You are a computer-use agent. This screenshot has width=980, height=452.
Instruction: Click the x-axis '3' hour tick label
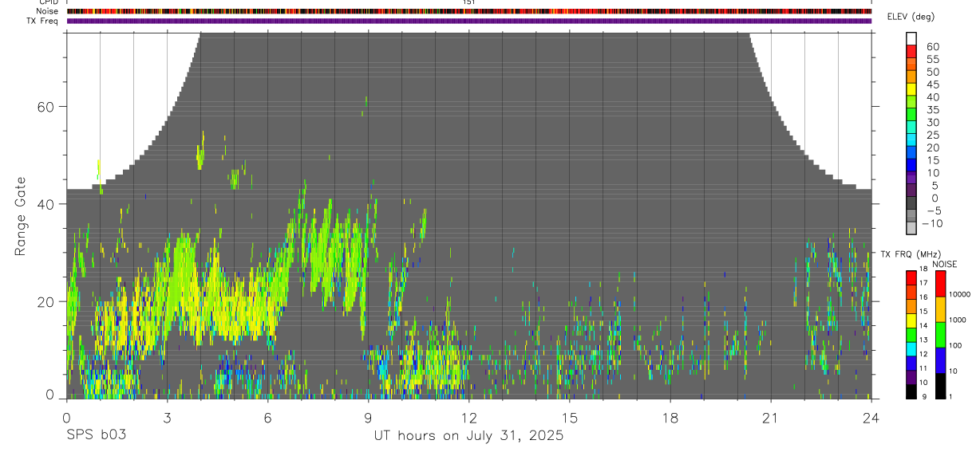point(167,417)
